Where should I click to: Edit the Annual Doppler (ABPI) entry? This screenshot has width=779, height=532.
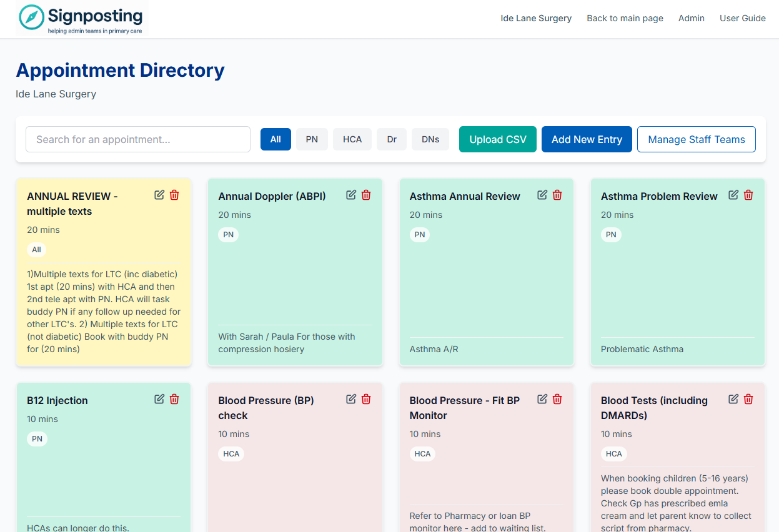(x=351, y=195)
